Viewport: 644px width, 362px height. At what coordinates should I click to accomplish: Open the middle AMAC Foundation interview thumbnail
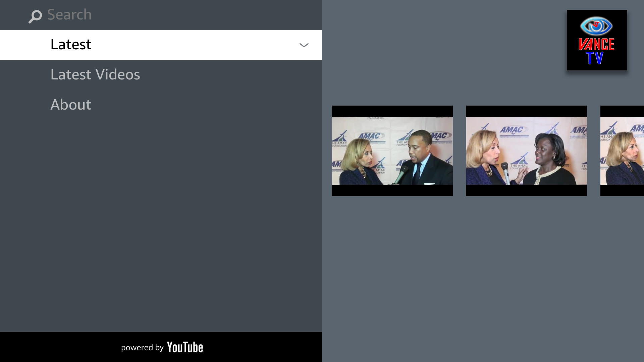(526, 150)
